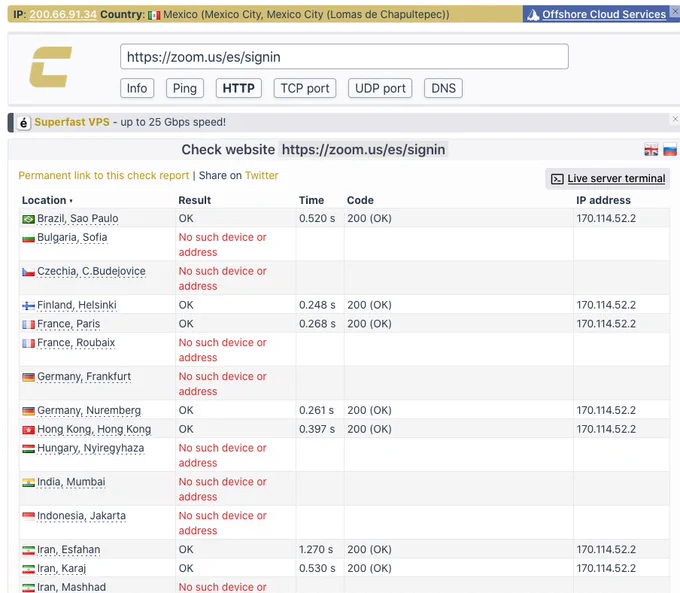
Task: Click Hong Kong, Hong Kong location
Action: click(94, 429)
